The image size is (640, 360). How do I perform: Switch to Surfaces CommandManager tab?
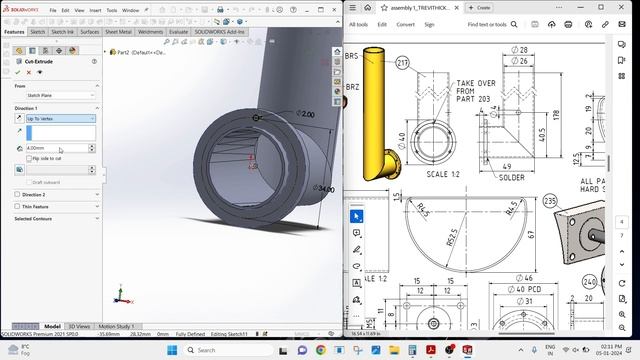click(89, 32)
